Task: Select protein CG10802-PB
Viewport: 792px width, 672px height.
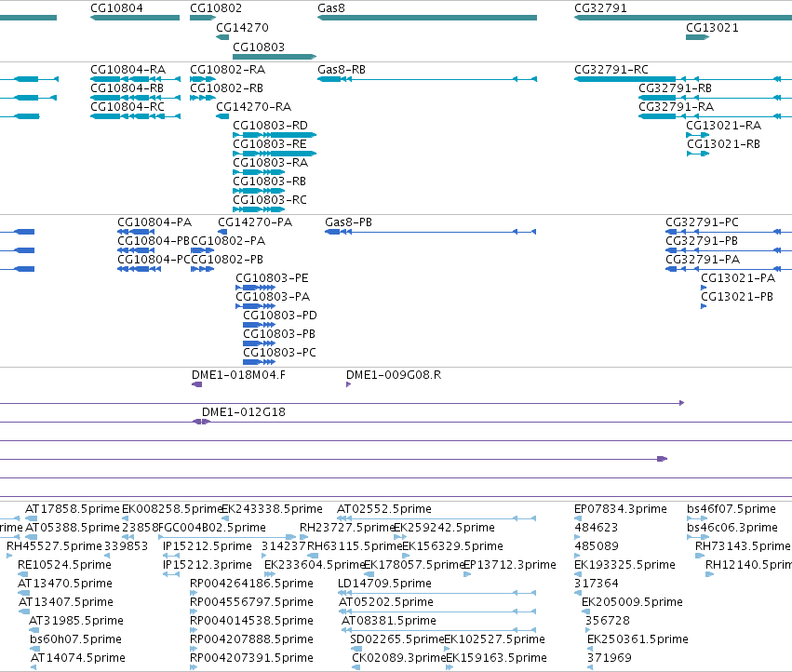Action: tap(203, 269)
